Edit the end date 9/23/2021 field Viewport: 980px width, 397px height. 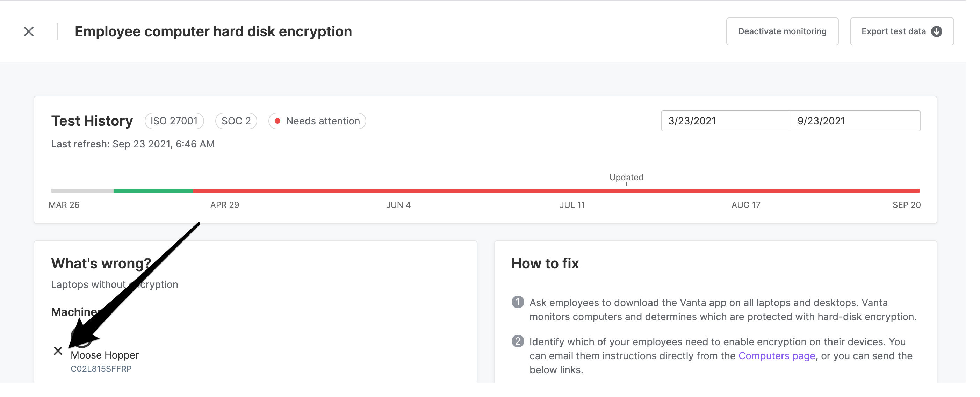point(855,121)
